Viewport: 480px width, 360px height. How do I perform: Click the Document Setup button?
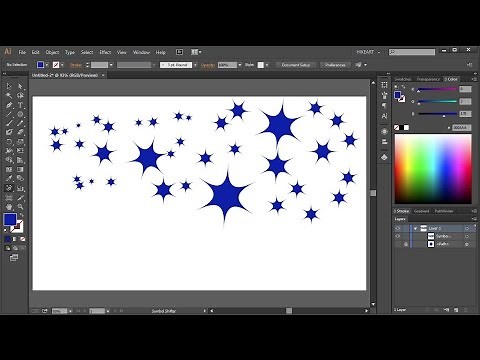[x=296, y=65]
